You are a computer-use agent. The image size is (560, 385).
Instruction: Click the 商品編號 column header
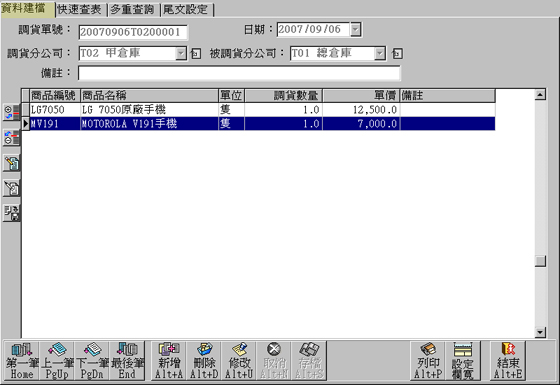point(55,96)
